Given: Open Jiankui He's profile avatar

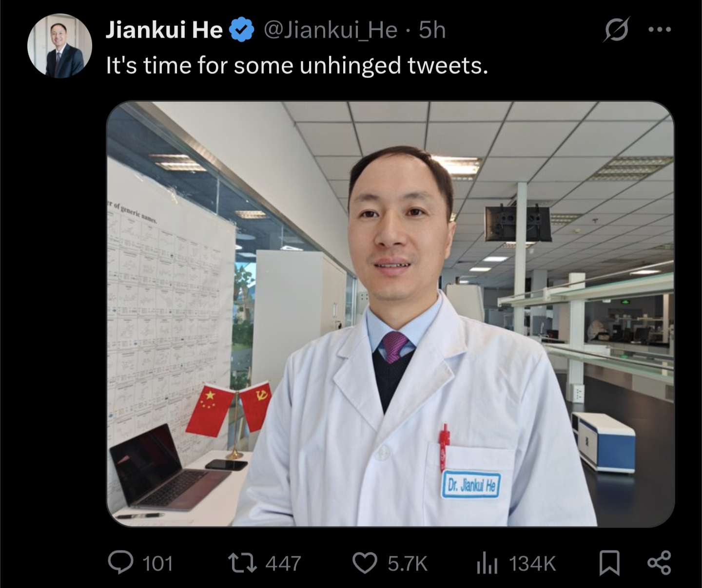Looking at the screenshot, I should click(x=59, y=46).
